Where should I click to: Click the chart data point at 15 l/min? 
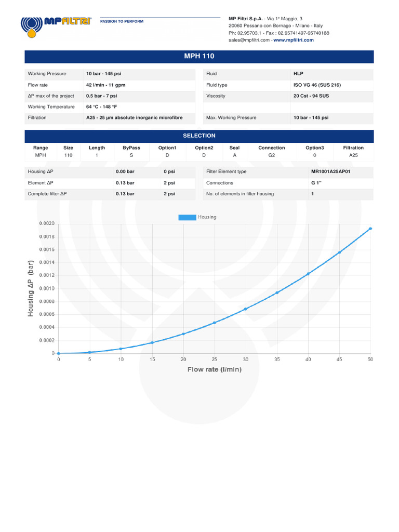[152, 343]
